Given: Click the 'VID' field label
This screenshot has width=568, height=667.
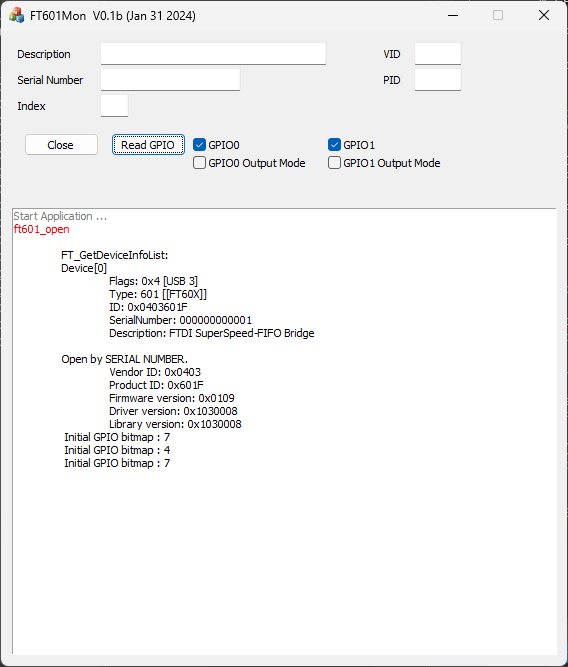Looking at the screenshot, I should click(x=392, y=54).
